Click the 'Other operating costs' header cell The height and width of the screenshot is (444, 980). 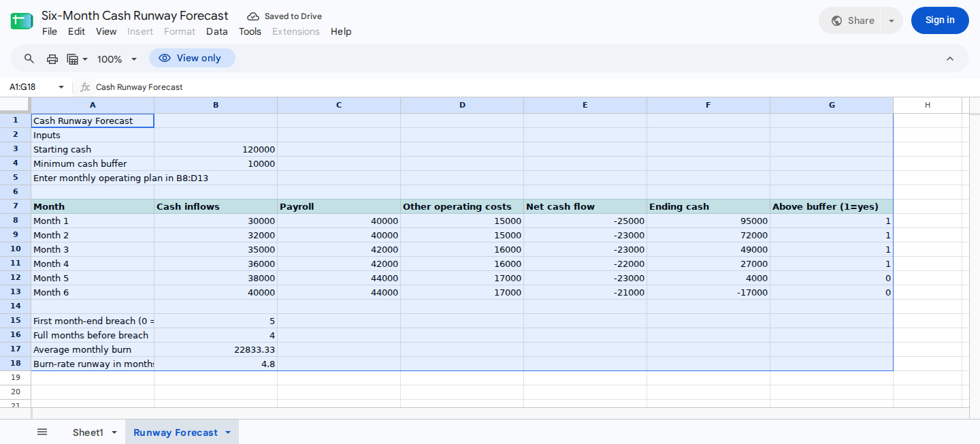tap(462, 206)
